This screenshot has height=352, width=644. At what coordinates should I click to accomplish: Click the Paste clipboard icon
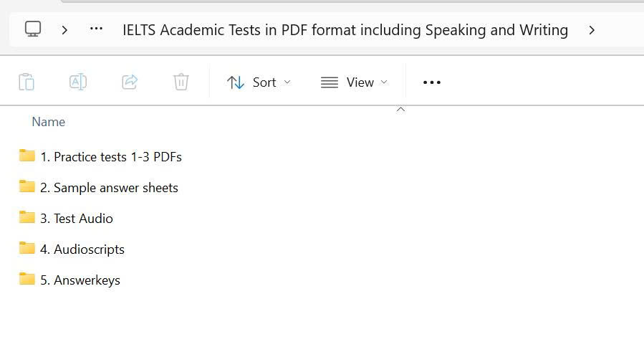click(x=27, y=82)
